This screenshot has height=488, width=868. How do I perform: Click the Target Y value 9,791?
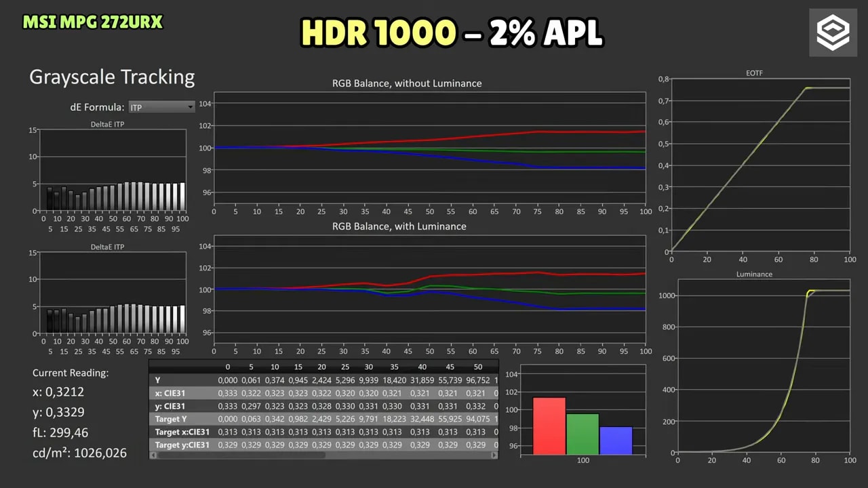[x=370, y=419]
